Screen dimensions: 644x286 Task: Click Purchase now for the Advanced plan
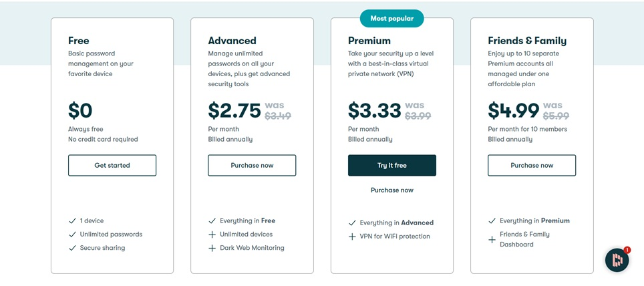pos(252,165)
